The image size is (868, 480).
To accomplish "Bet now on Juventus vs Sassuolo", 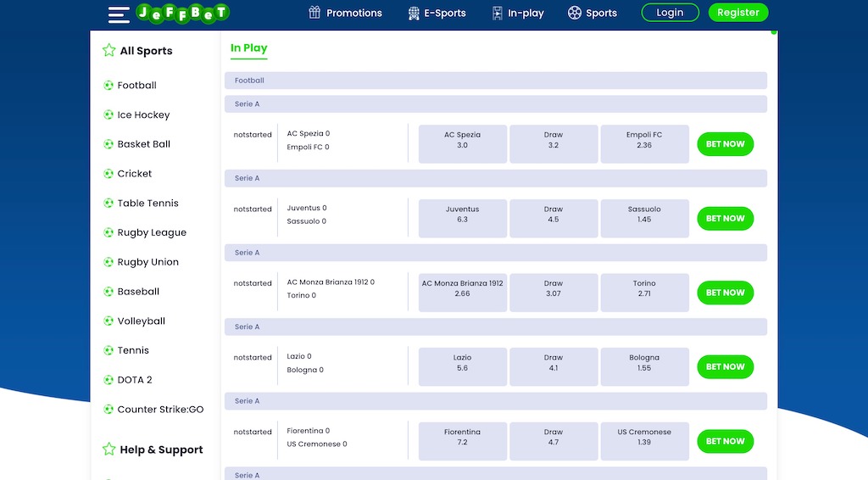I will point(726,218).
